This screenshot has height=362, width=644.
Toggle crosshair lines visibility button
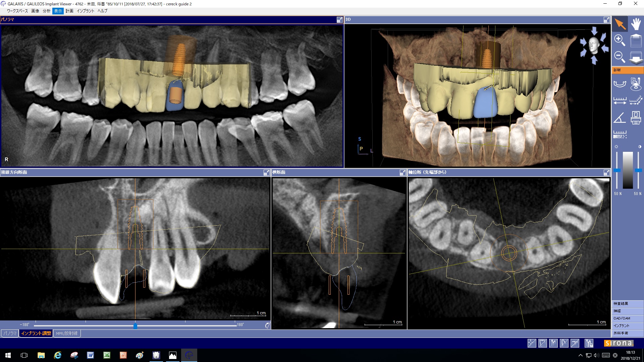(532, 343)
